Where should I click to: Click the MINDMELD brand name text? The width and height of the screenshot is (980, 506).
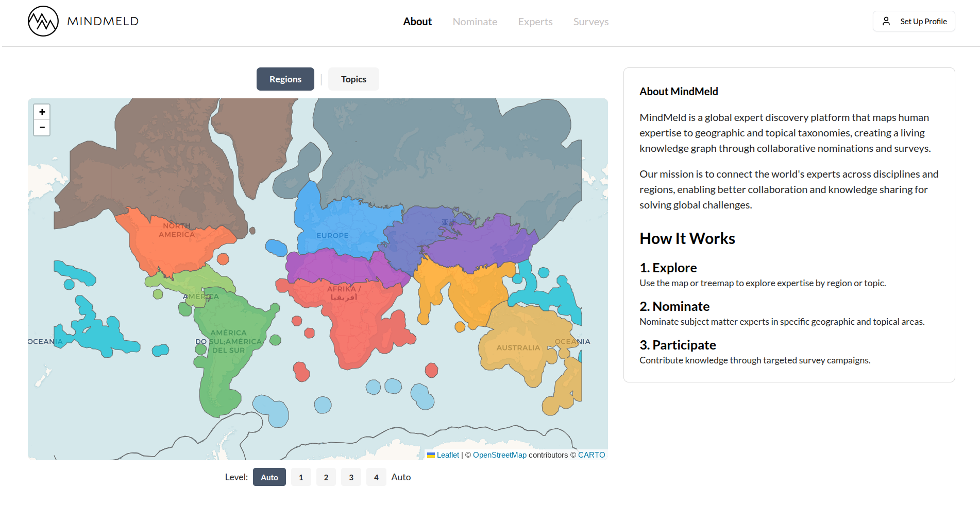click(x=103, y=21)
